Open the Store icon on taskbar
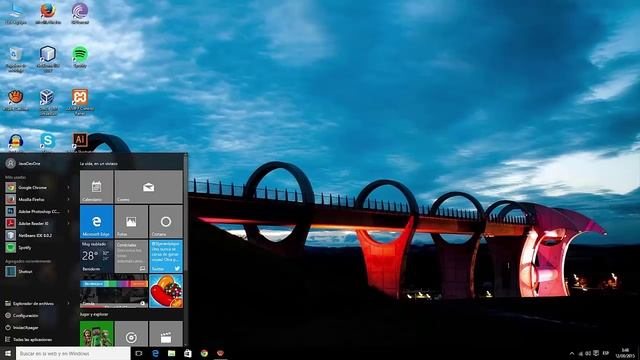 tap(188, 353)
